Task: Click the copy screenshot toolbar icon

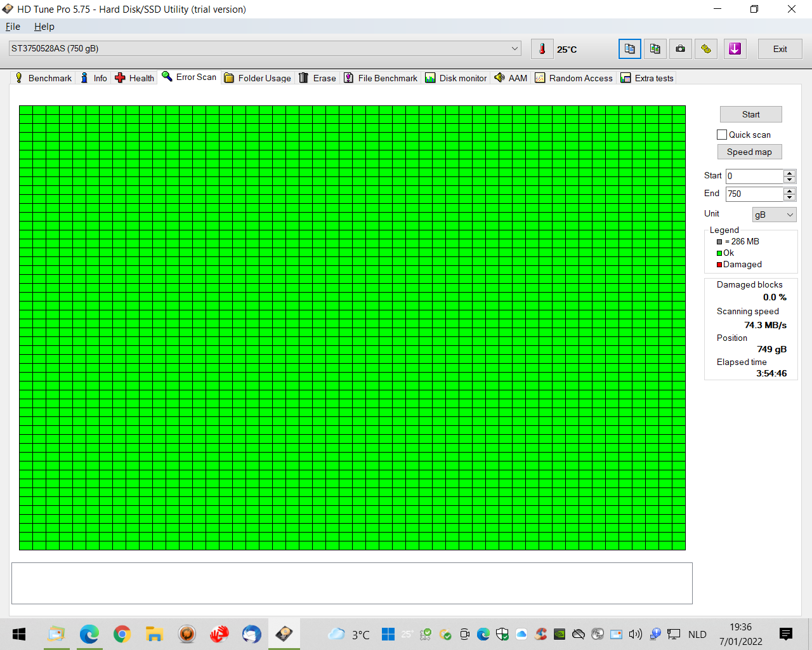Action: coord(655,49)
